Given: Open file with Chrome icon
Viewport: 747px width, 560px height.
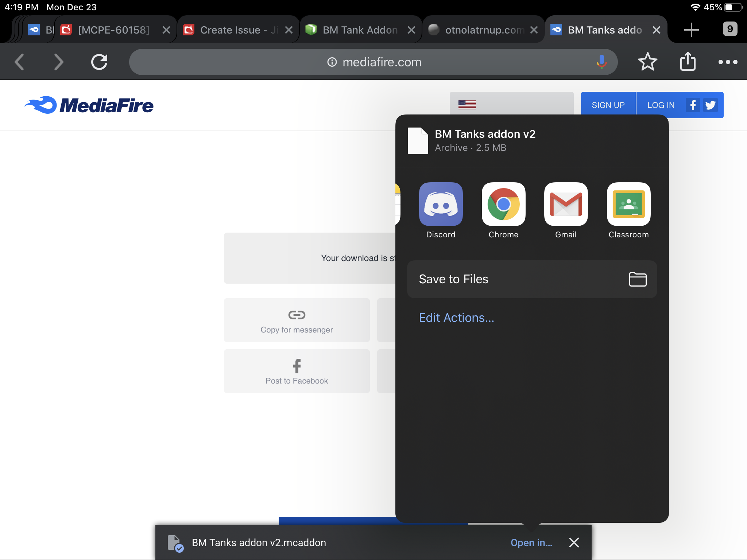Looking at the screenshot, I should 503,204.
